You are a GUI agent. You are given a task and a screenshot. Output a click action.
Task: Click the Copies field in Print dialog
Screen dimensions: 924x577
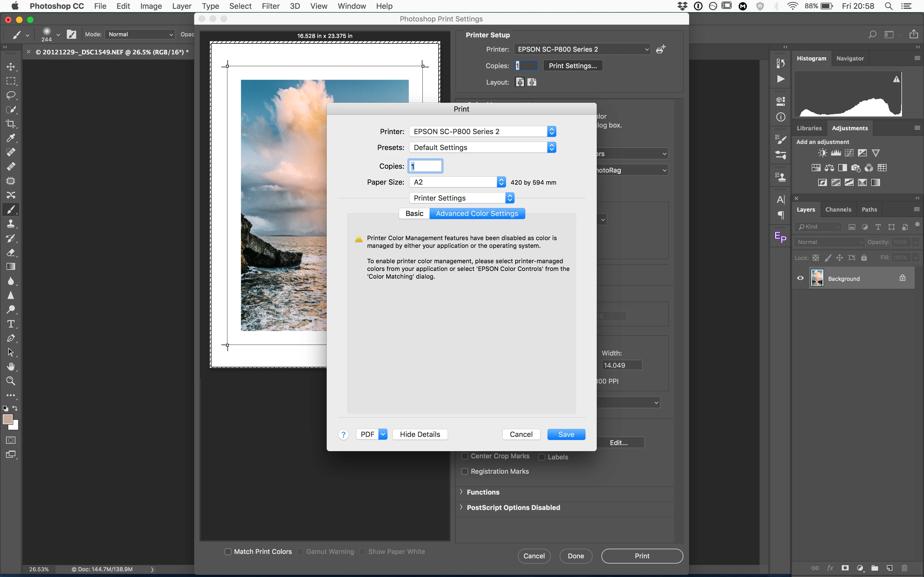425,166
